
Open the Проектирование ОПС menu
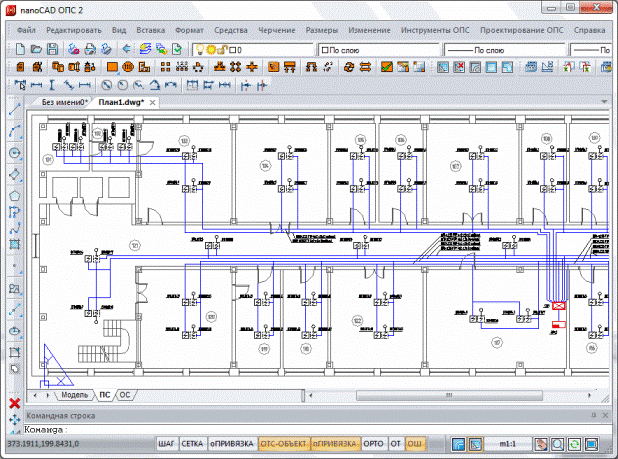(521, 30)
